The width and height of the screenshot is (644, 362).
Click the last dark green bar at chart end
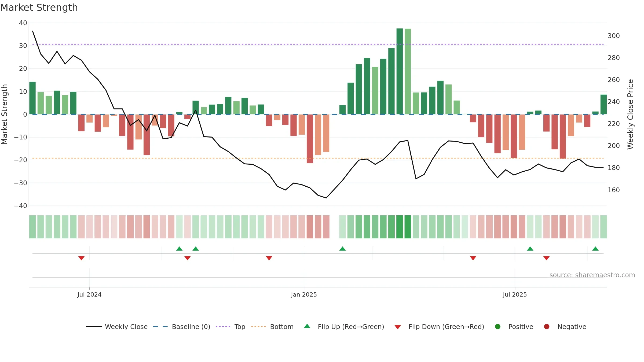(603, 104)
